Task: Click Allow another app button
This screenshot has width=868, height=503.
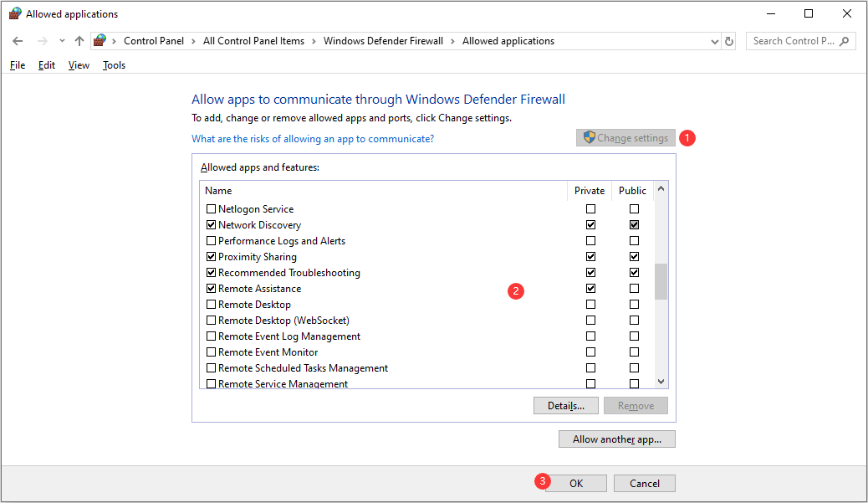Action: (x=616, y=439)
